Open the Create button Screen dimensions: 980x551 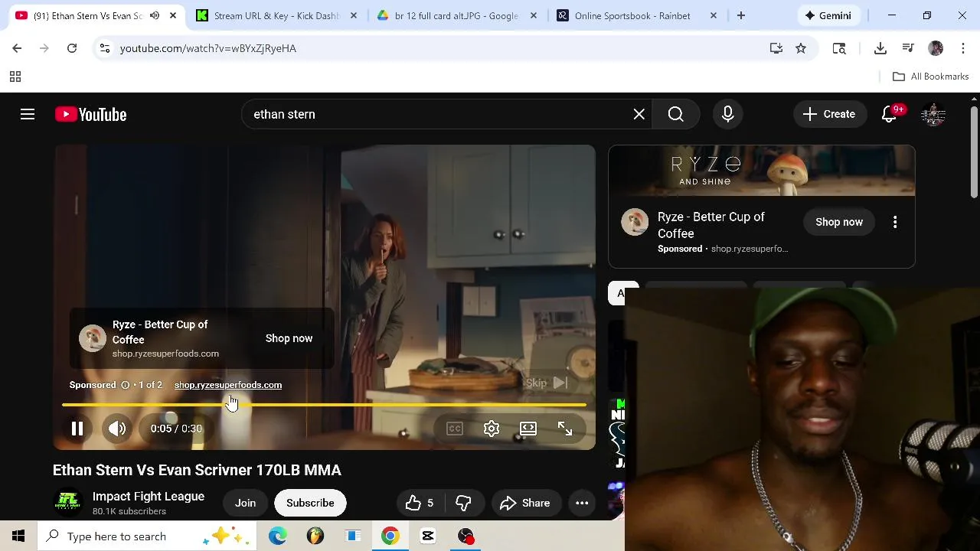[828, 114]
